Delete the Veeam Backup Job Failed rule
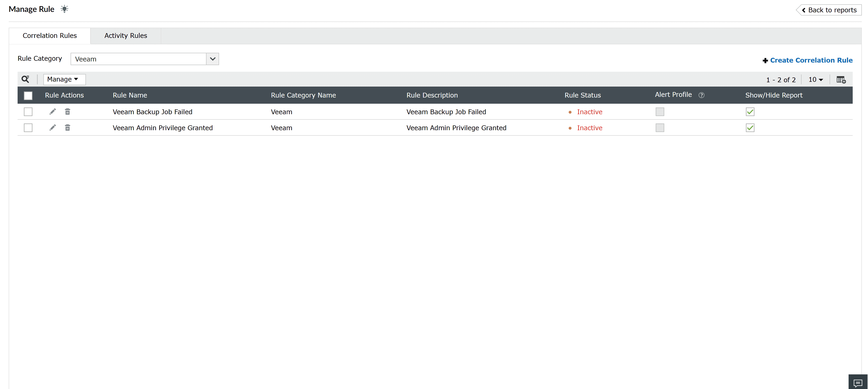The height and width of the screenshot is (389, 868). pos(67,111)
